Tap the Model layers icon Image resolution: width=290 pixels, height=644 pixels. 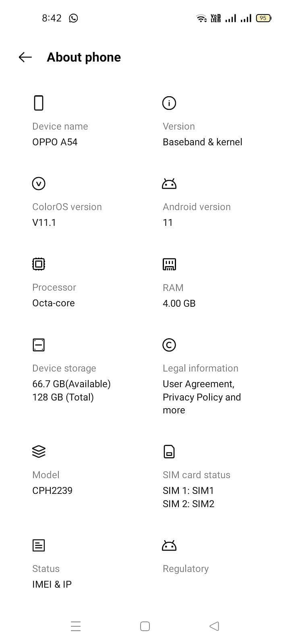(x=39, y=452)
